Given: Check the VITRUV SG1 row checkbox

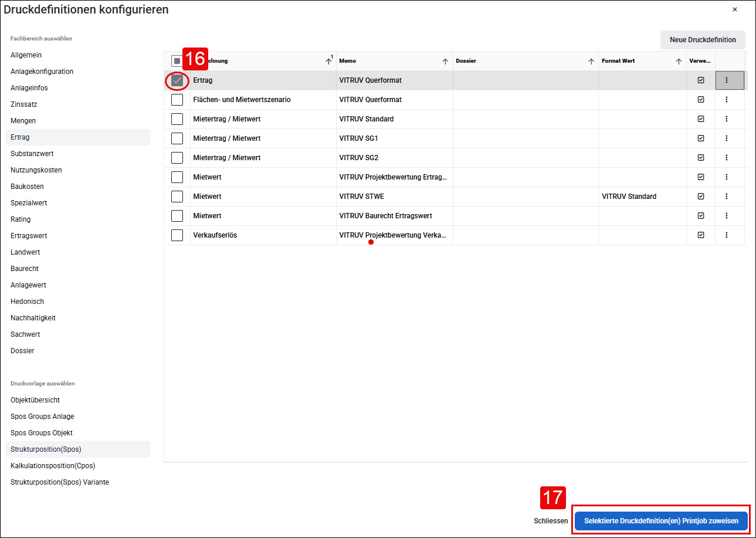Looking at the screenshot, I should pos(177,138).
